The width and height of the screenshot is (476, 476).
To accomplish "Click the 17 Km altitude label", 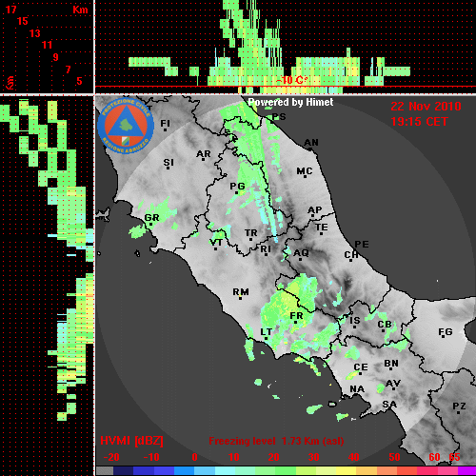I will point(10,10).
